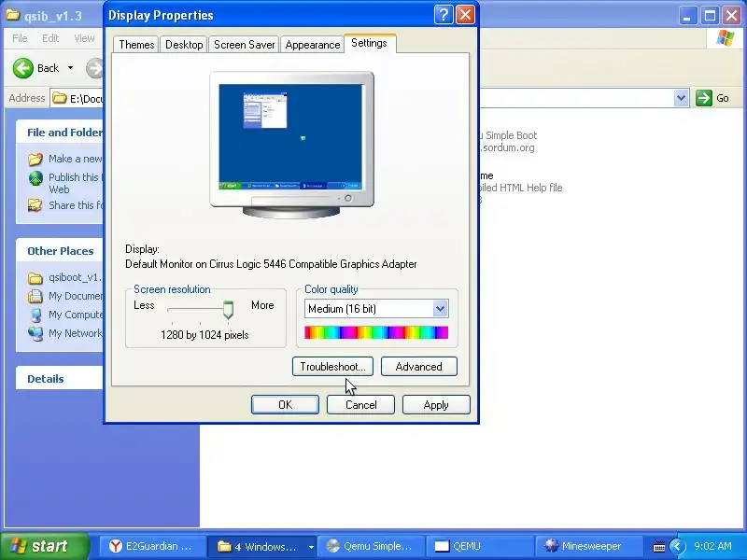Click the Screen resolution slider thumb
This screenshot has width=747, height=560.
click(228, 310)
